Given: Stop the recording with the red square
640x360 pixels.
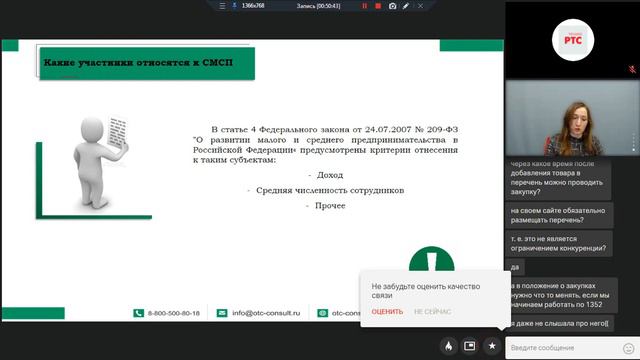Looking at the screenshot, I should [x=378, y=6].
